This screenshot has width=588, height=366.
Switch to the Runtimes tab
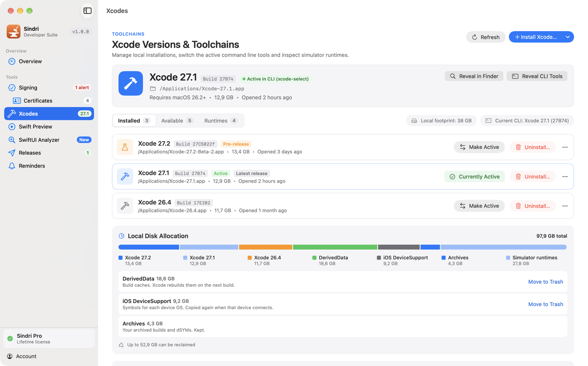coord(220,121)
